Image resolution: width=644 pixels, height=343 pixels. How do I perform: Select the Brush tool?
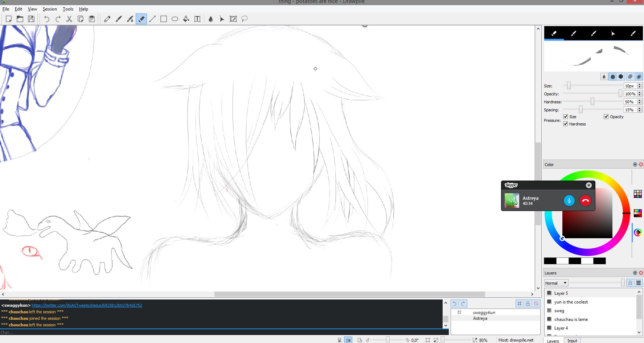119,19
